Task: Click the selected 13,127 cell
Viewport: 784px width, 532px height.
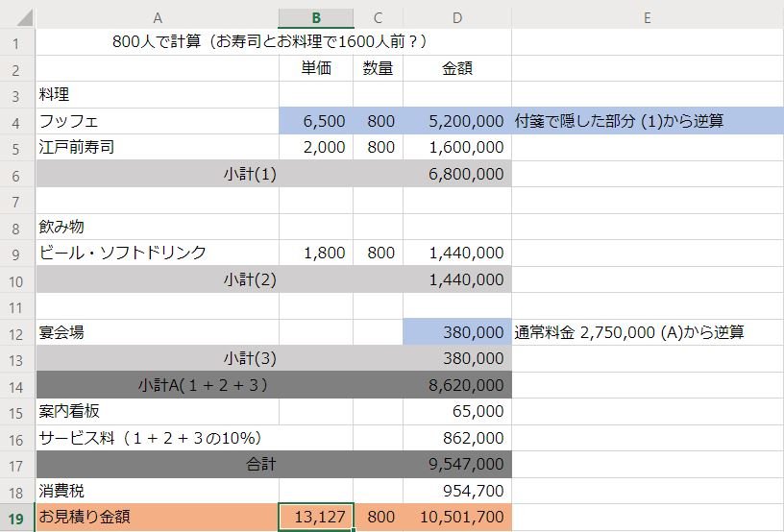Action: click(x=316, y=517)
